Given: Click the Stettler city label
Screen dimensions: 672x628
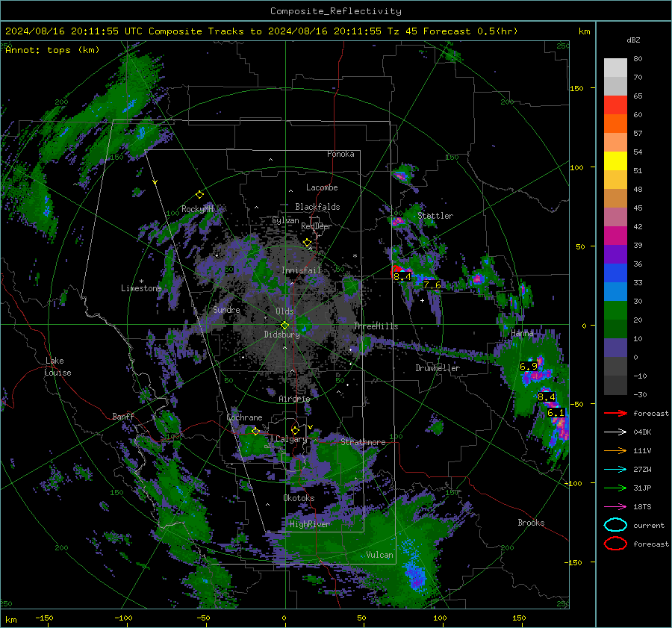Looking at the screenshot, I should coord(435,216).
